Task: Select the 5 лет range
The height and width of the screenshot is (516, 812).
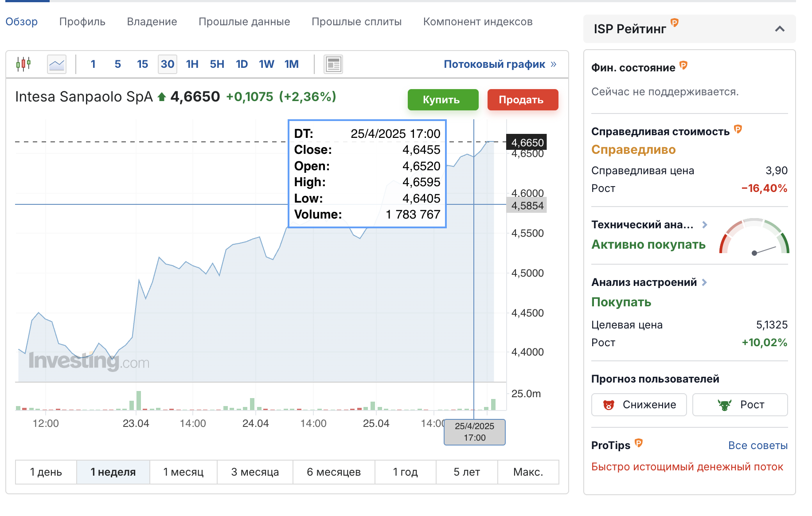Action: (x=467, y=472)
